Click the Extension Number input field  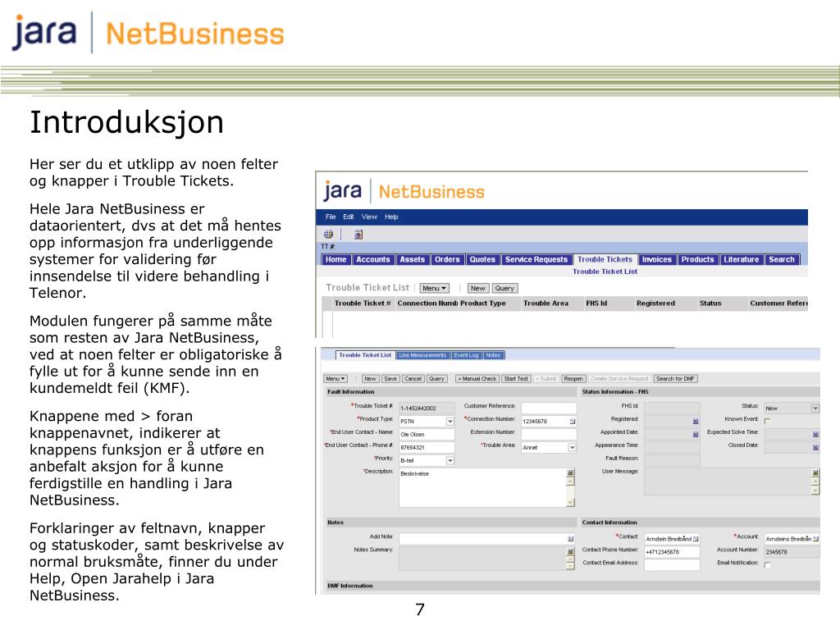click(549, 434)
